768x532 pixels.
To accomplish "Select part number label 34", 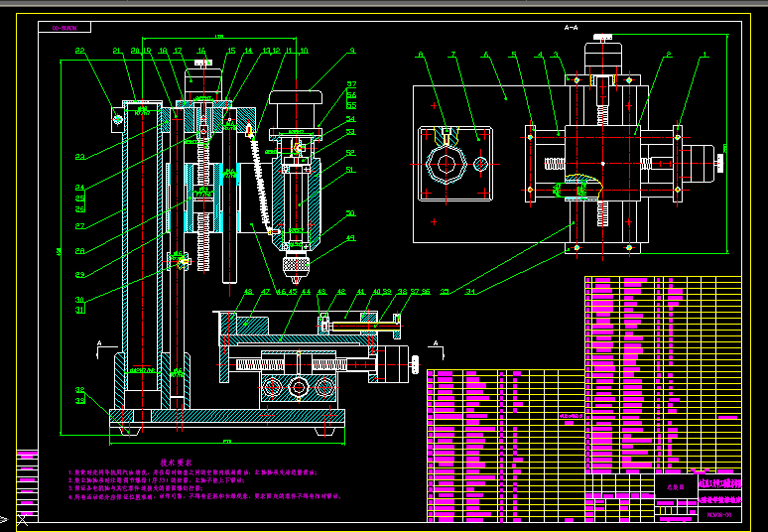I will (470, 292).
